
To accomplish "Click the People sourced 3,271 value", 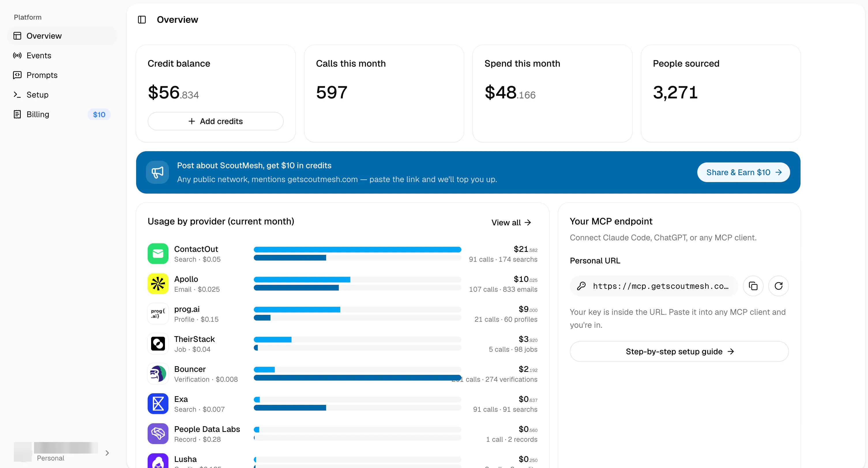I will tap(675, 92).
